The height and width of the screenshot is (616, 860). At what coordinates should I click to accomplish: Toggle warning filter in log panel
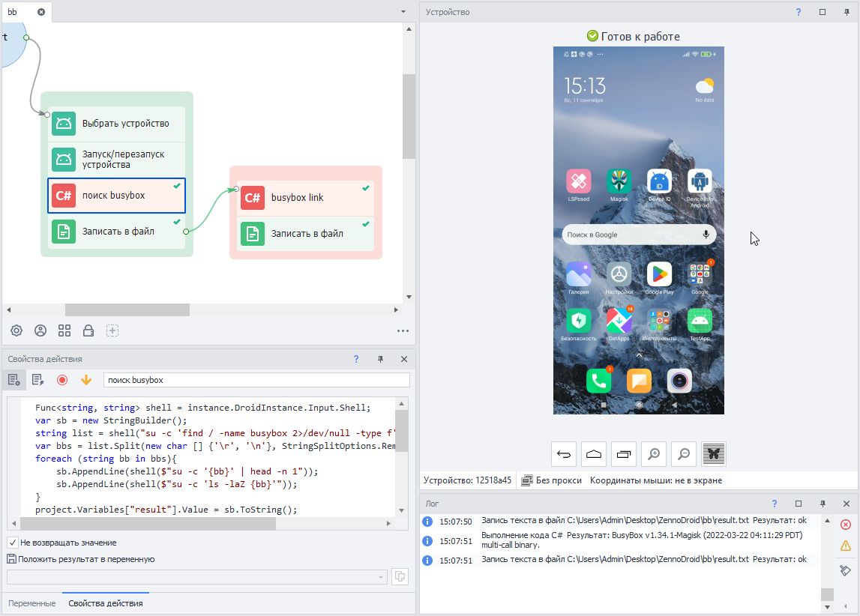tap(845, 546)
